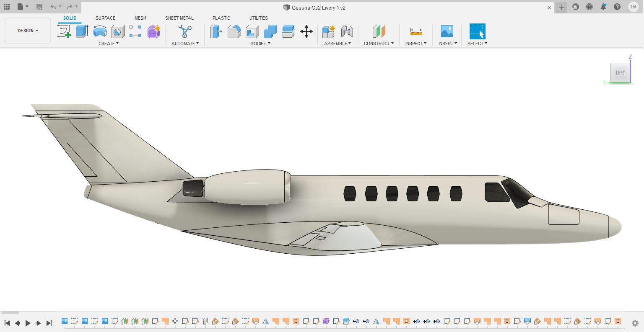Select the Move feature in timeline
Image resolution: width=644 pixels, height=332 pixels.
175,321
